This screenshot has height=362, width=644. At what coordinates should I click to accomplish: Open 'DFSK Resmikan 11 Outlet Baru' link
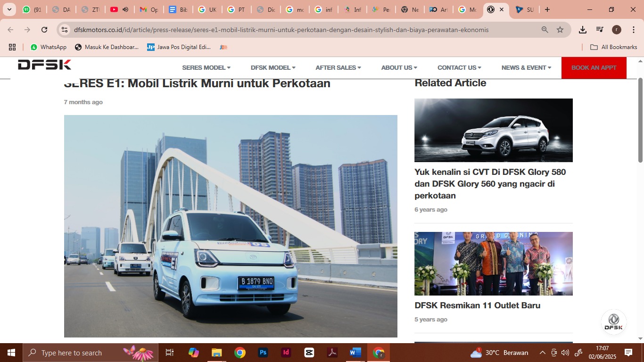coord(478,305)
